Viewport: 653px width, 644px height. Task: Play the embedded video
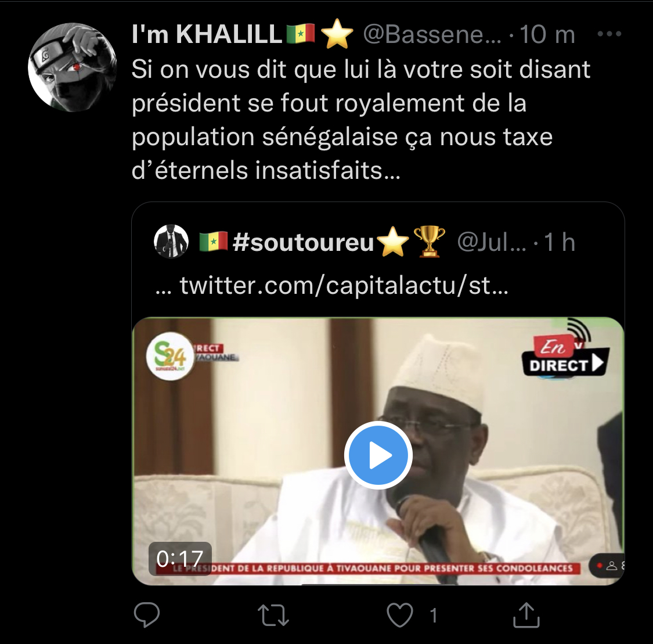(378, 455)
